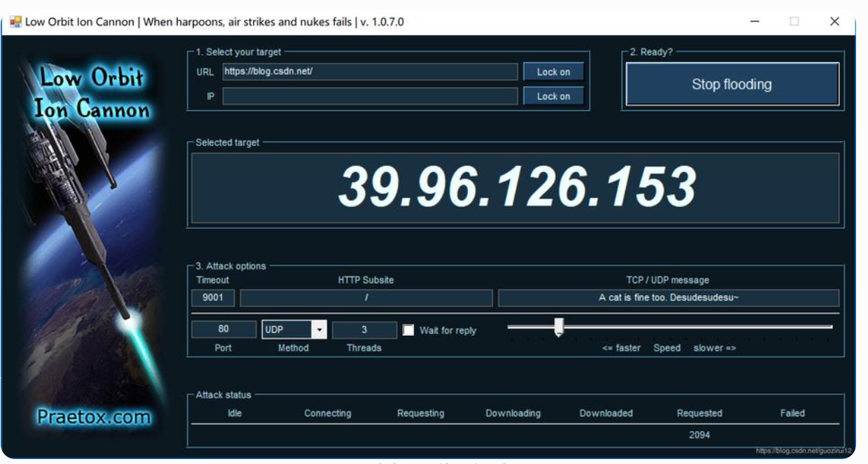Click into the empty IP field
Viewport: 868px width, 464px height.
(x=370, y=97)
